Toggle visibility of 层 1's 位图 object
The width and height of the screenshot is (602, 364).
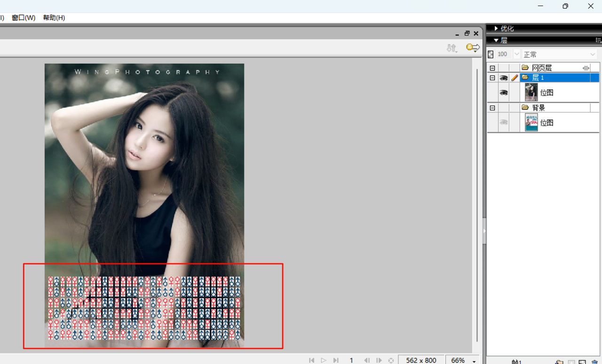[x=504, y=93]
